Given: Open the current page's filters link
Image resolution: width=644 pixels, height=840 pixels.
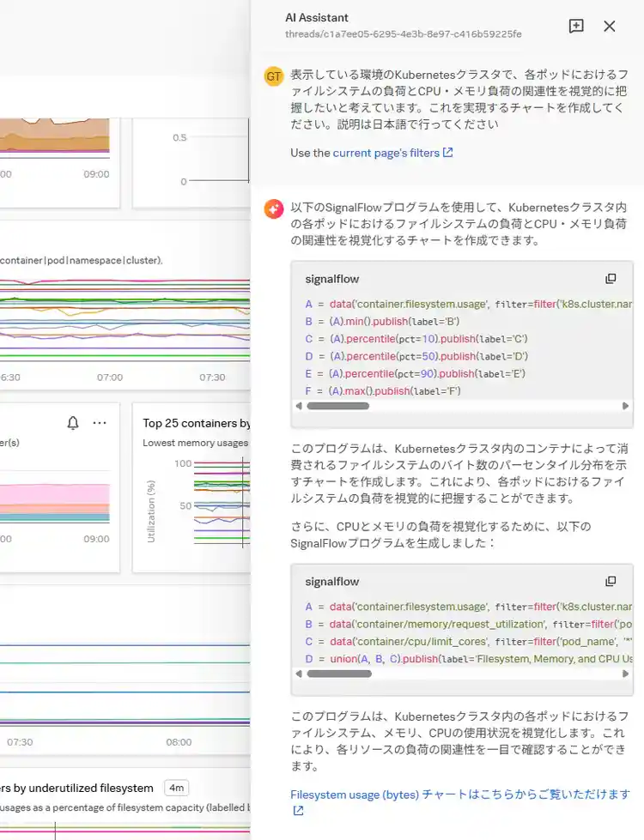Looking at the screenshot, I should point(386,153).
